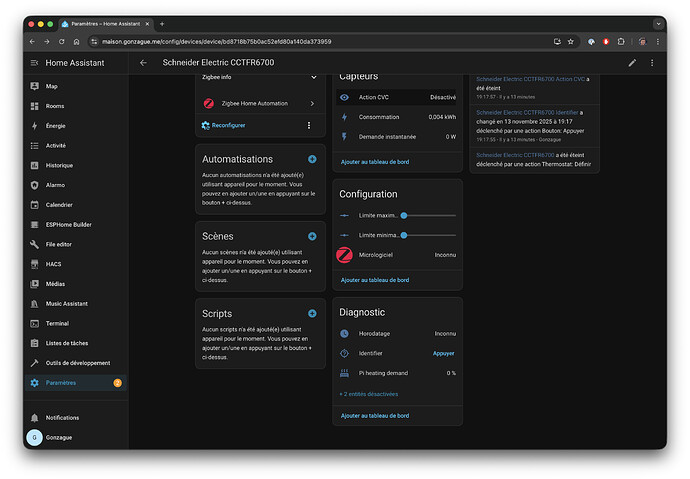The width and height of the screenshot is (690, 479).
Task: Click the Limite minimale slider
Action: click(x=430, y=235)
